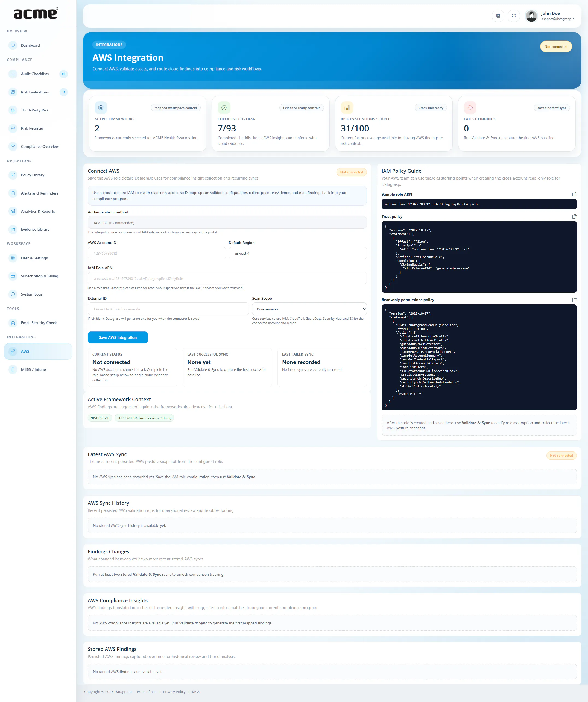Click the Alerts and Reminders calendar icon
588x702 pixels.
13,193
